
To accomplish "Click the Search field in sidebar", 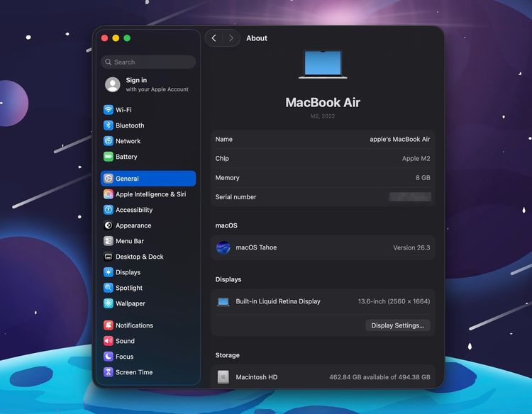I will pyautogui.click(x=148, y=62).
